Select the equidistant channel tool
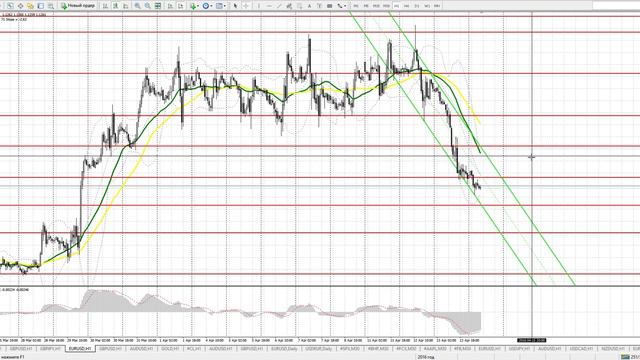This screenshot has height=360, width=640. click(x=289, y=6)
